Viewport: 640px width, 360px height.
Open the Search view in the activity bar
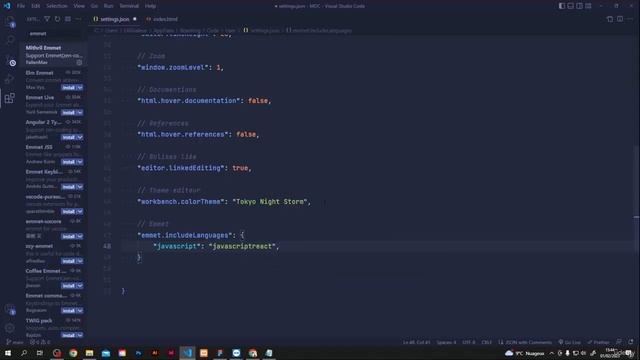click(x=10, y=40)
